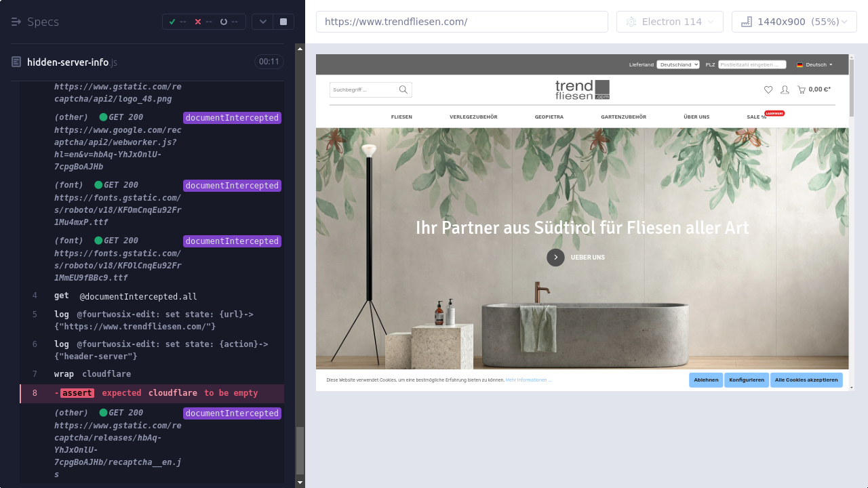The image size is (868, 488).
Task: Click the trendfliesen.com logo
Action: point(582,89)
